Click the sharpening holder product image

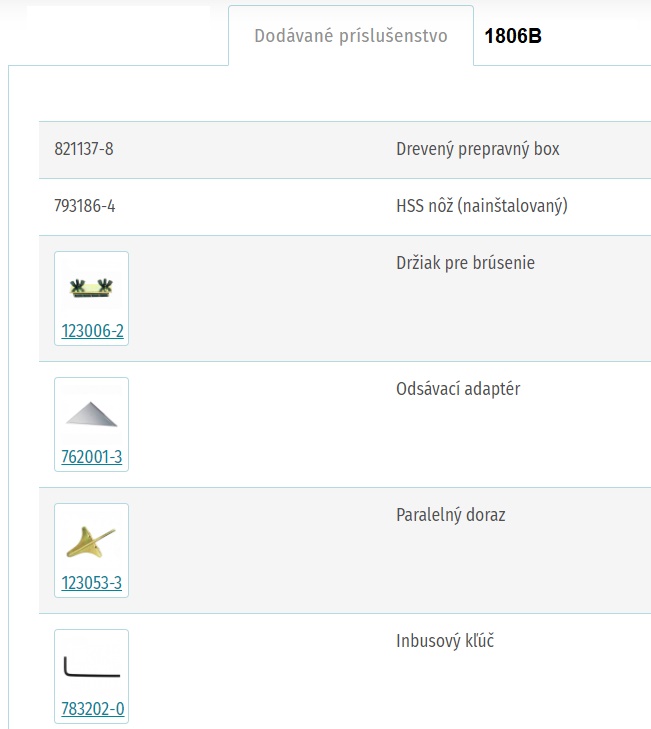(x=92, y=288)
